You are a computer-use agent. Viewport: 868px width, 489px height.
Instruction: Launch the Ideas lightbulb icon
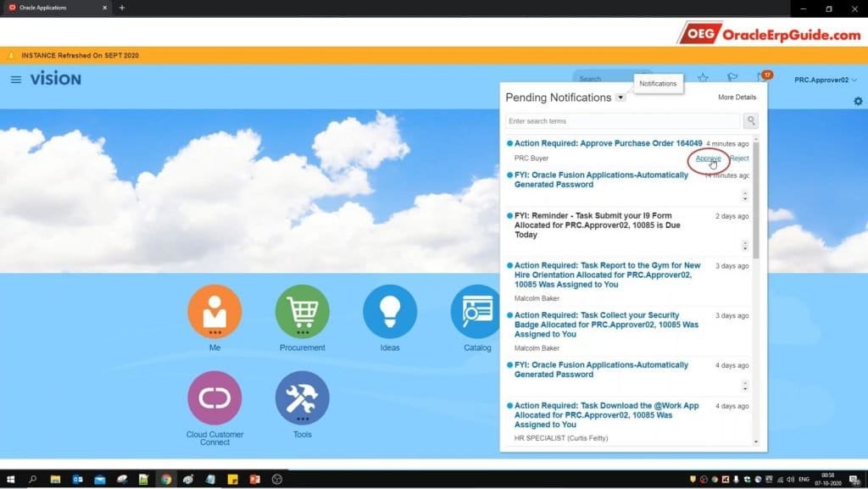[x=390, y=312]
